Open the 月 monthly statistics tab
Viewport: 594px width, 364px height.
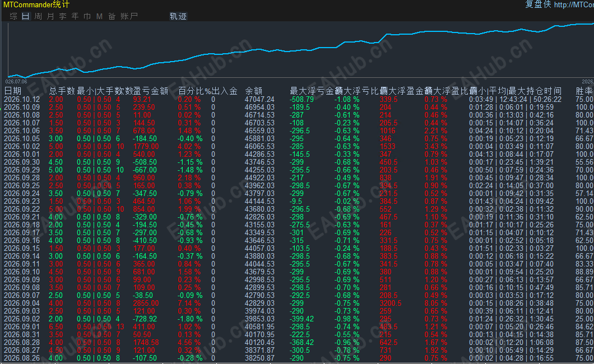click(50, 16)
